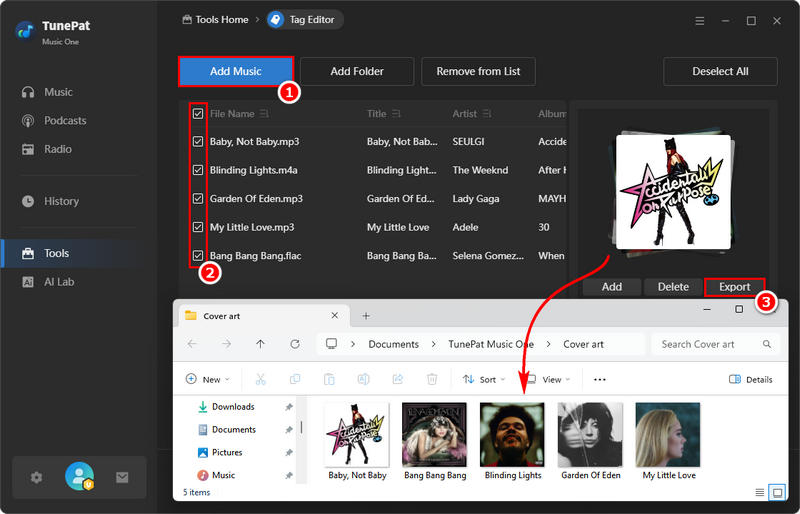Open the New dropdown in Explorer
The image size is (800, 514).
[x=208, y=379]
